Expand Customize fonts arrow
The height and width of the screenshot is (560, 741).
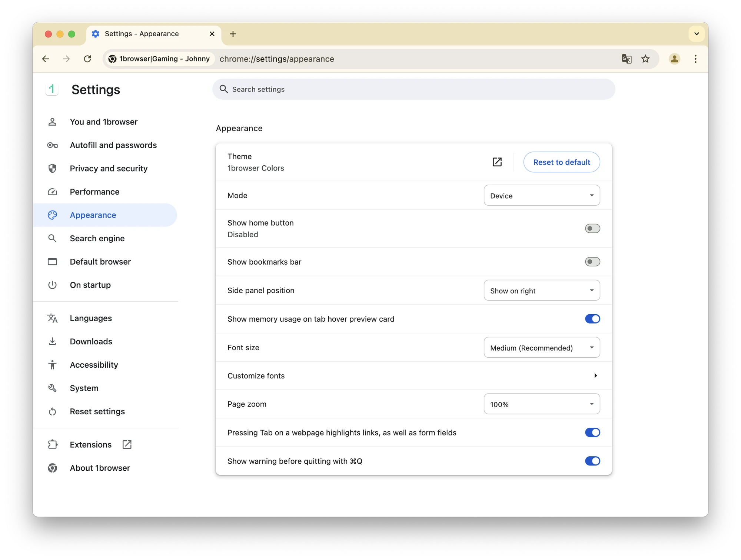click(595, 375)
